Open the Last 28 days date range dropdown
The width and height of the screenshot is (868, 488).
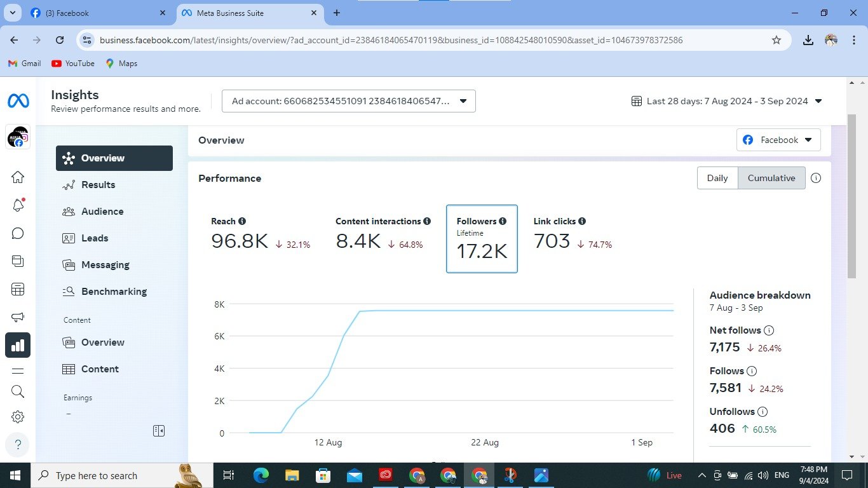[x=727, y=101]
